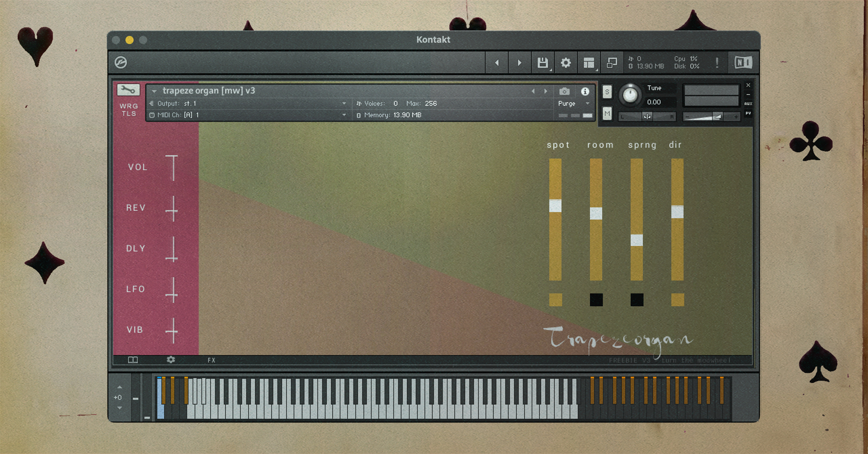Adjust the VIB slider
The width and height of the screenshot is (868, 454).
[172, 330]
